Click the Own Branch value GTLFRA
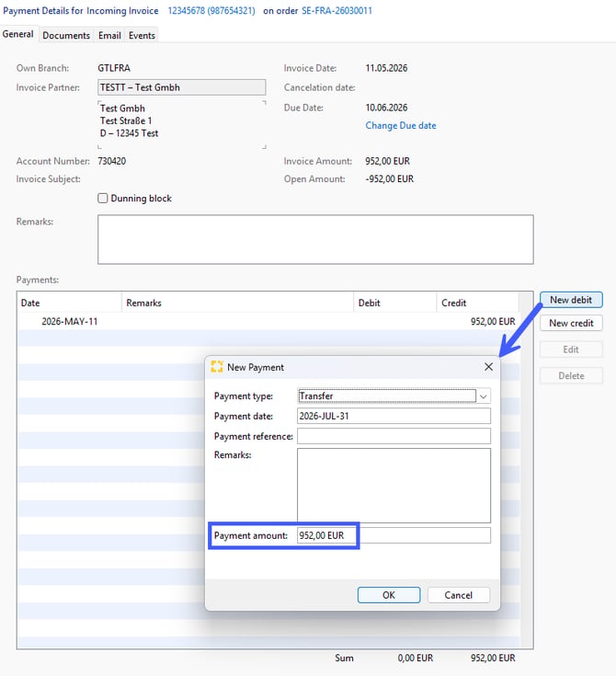The height and width of the screenshot is (676, 616). [114, 68]
